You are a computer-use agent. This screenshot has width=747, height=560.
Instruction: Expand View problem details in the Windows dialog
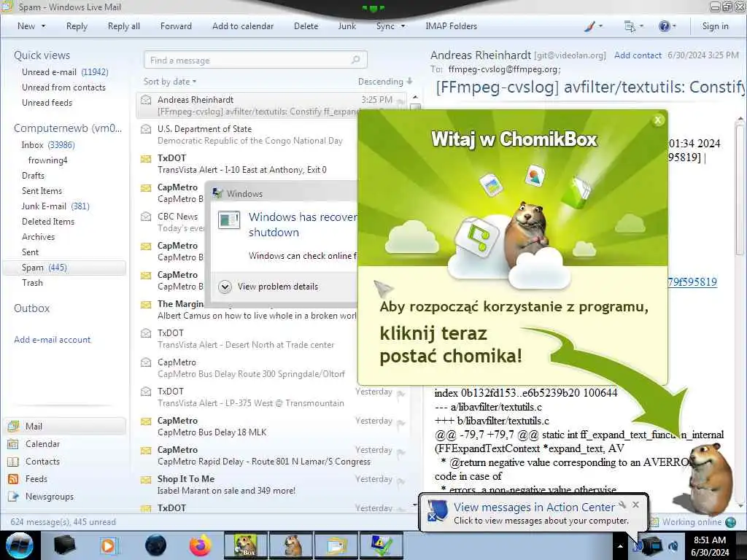(268, 287)
